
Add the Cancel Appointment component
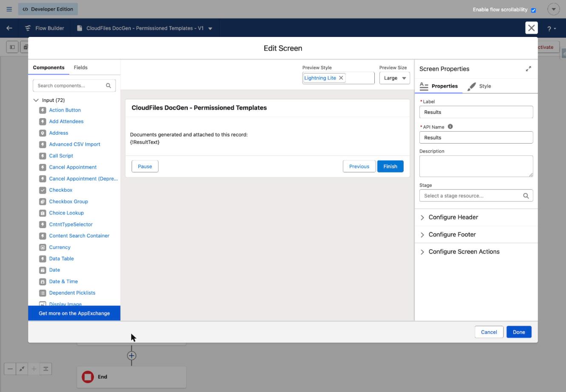(73, 167)
